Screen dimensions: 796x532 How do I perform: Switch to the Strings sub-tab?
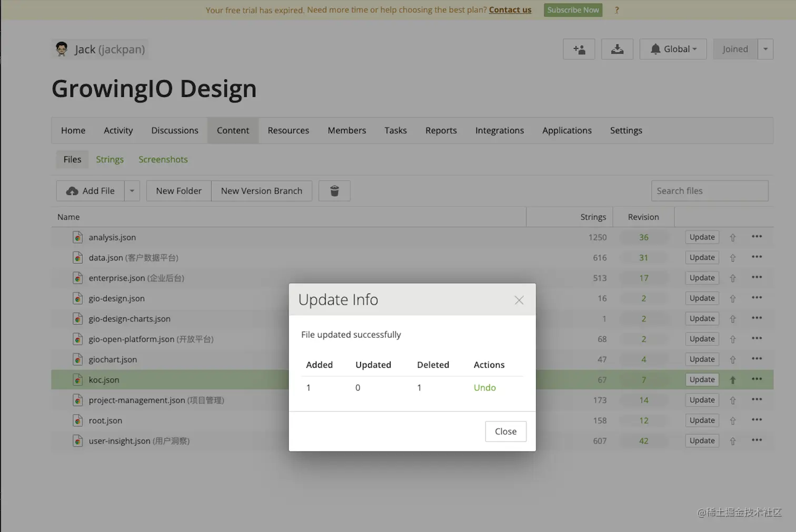pos(110,159)
